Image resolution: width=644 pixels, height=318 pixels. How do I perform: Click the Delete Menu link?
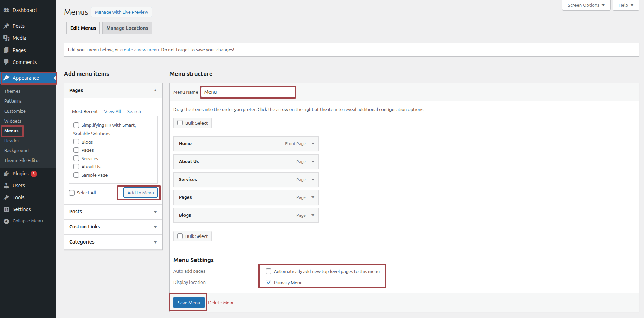point(221,303)
